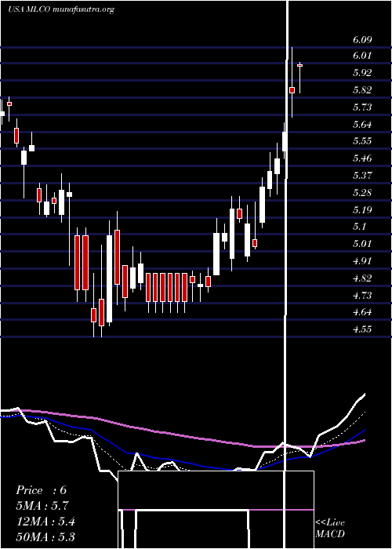Click the '<<Live MACD' label
Viewport: 392px width, 549px height.
[330, 529]
